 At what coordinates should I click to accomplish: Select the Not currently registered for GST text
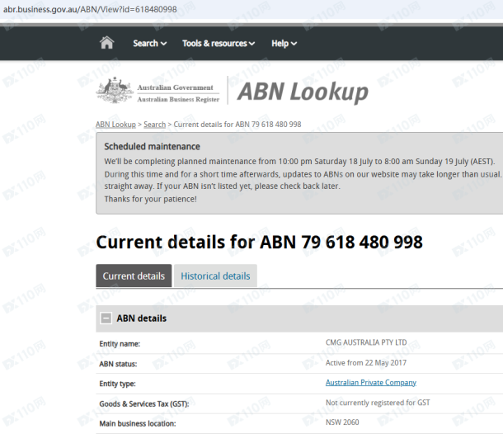point(378,403)
